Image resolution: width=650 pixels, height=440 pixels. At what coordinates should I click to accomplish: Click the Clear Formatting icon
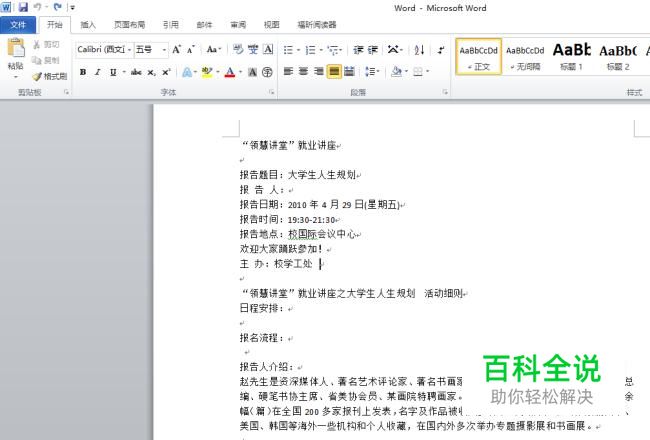pos(238,50)
